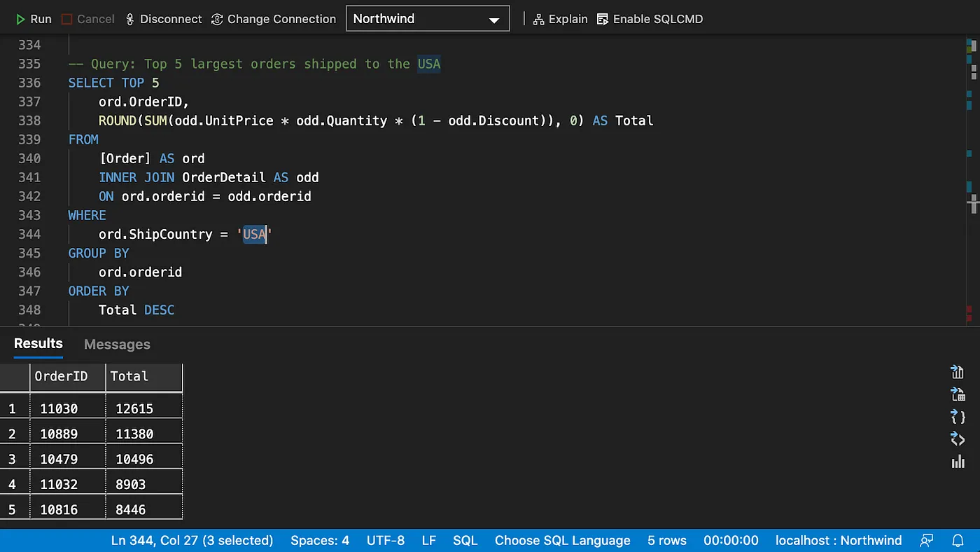
Task: Enable SQLCMD mode
Action: pyautogui.click(x=650, y=19)
